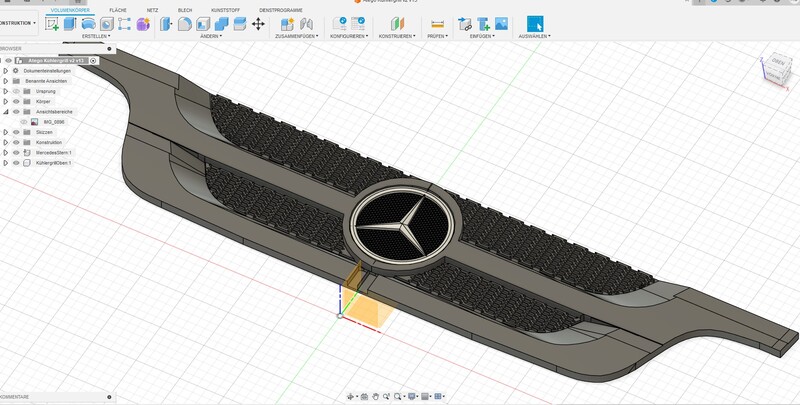800x405 pixels.
Task: Hide the KühlergrillOben:1 component
Action: coord(16,163)
